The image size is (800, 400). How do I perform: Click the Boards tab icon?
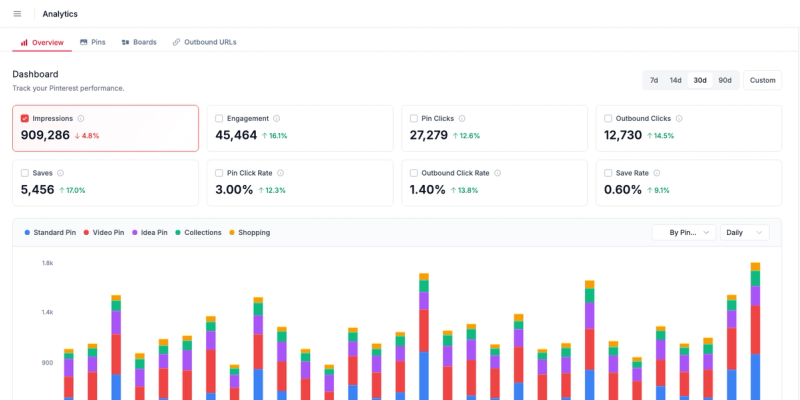tap(126, 42)
